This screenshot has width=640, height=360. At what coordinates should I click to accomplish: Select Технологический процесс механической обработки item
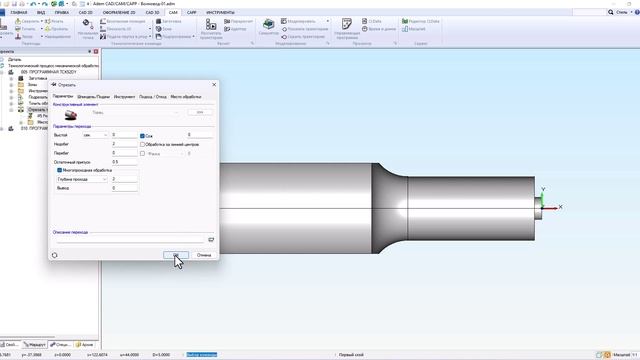tap(53, 66)
